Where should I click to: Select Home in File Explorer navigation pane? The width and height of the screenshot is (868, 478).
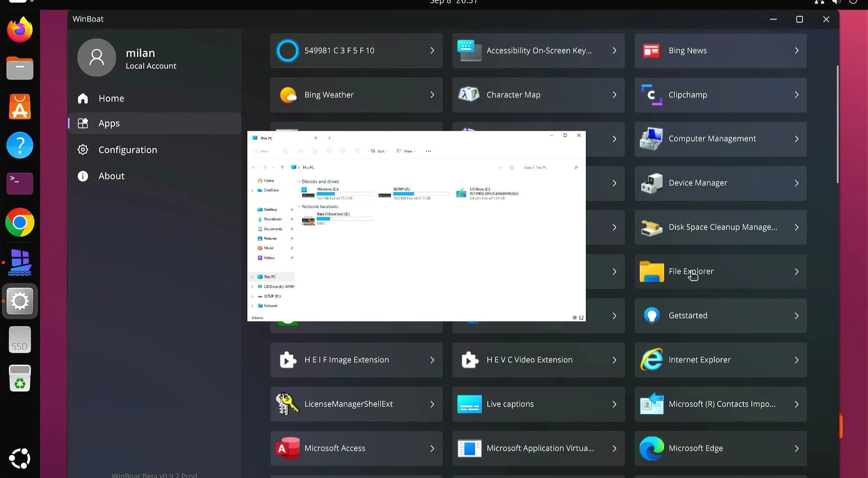[266, 180]
